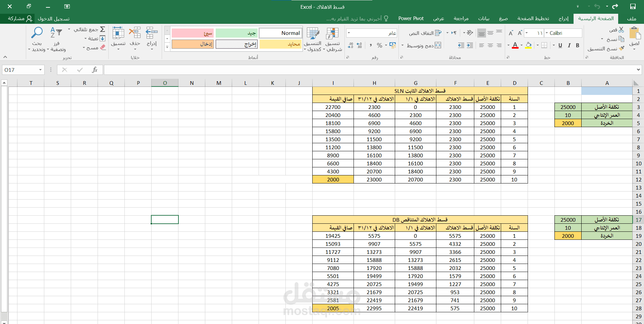Toggle bottom vertical alignment

coord(482,33)
